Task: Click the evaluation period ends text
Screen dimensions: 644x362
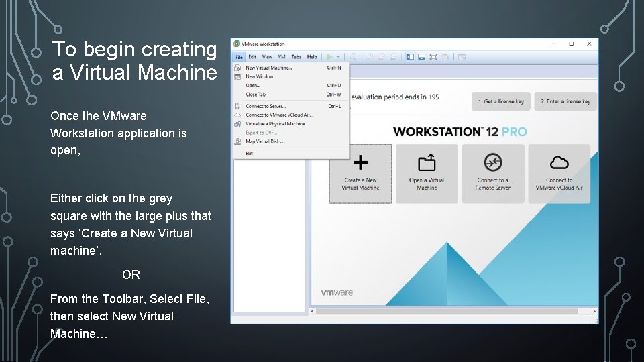Action: point(394,97)
